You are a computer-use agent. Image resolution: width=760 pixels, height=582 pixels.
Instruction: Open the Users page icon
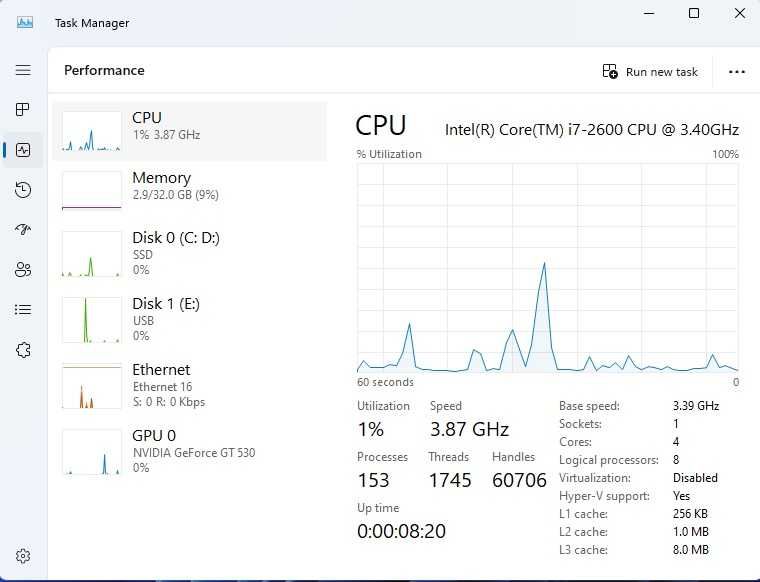point(23,270)
